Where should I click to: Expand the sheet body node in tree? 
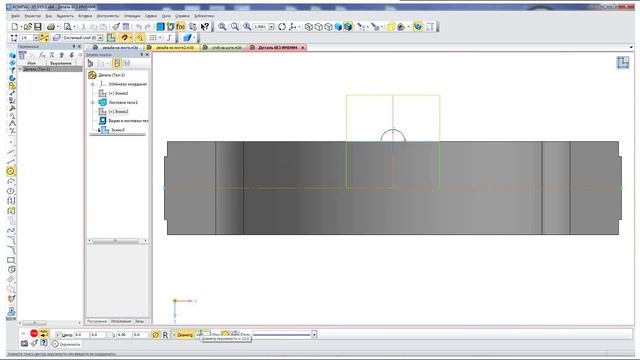pyautogui.click(x=93, y=102)
